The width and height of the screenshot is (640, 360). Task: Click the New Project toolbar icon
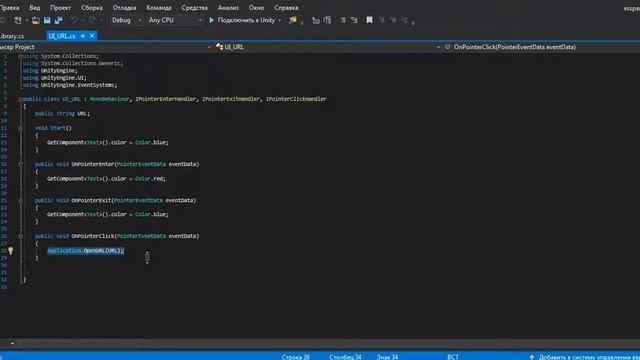tap(18, 20)
